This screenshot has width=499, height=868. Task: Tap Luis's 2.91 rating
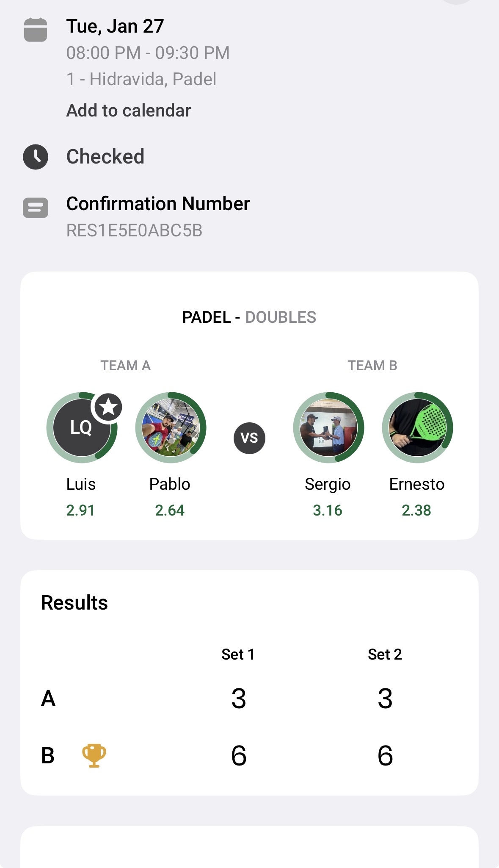(x=80, y=510)
